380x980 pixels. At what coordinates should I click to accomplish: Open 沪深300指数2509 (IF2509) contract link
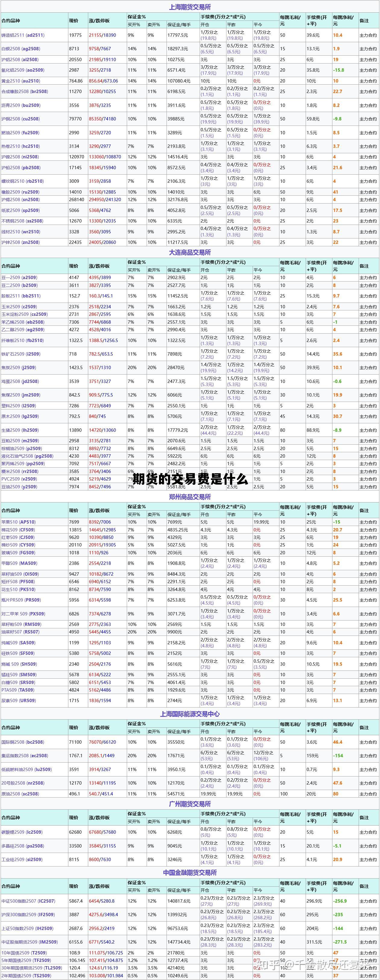click(28, 915)
